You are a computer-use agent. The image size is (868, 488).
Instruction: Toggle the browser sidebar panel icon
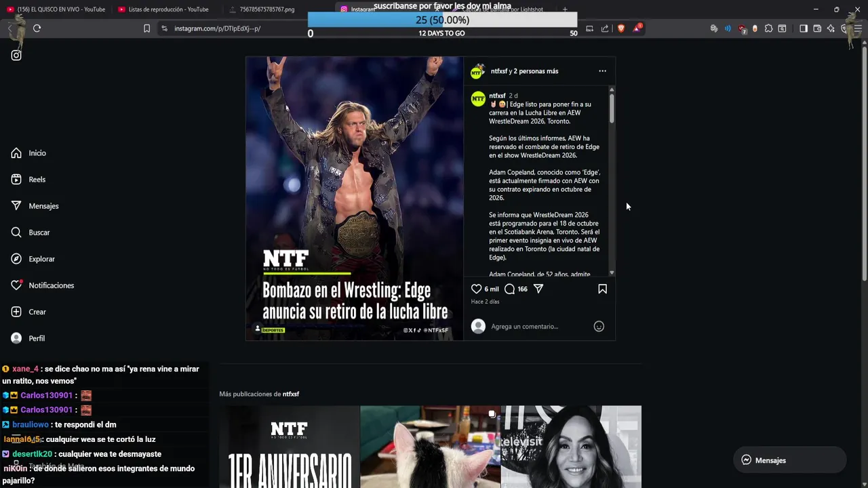coord(804,28)
